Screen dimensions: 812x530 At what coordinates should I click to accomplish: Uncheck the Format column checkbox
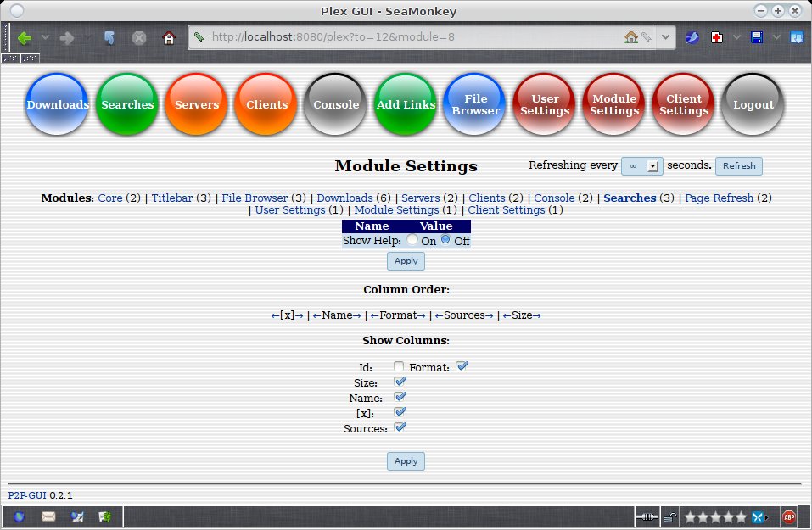coord(462,366)
